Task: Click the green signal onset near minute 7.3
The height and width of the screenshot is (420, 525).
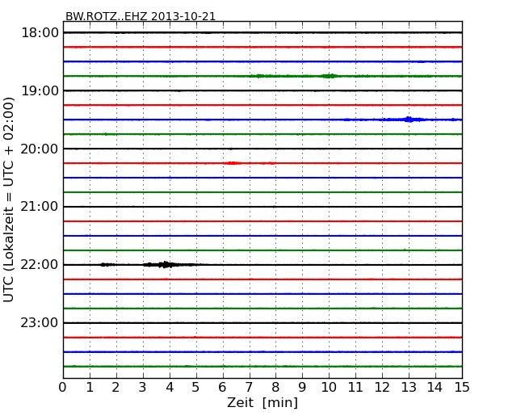Action: tap(258, 76)
